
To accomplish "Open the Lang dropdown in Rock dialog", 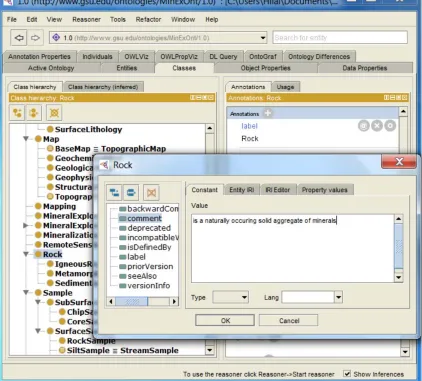I will [x=338, y=297].
